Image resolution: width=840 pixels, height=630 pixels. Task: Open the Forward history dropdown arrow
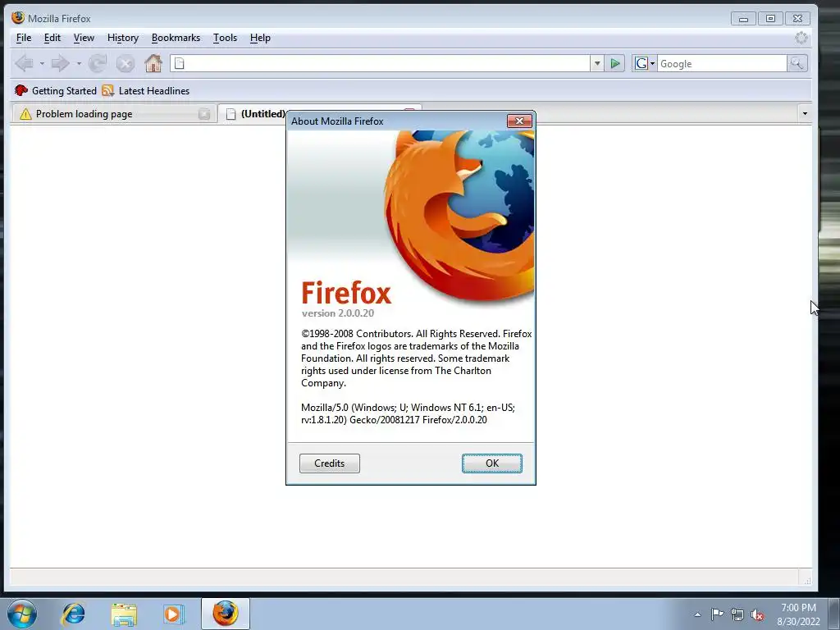(x=79, y=64)
